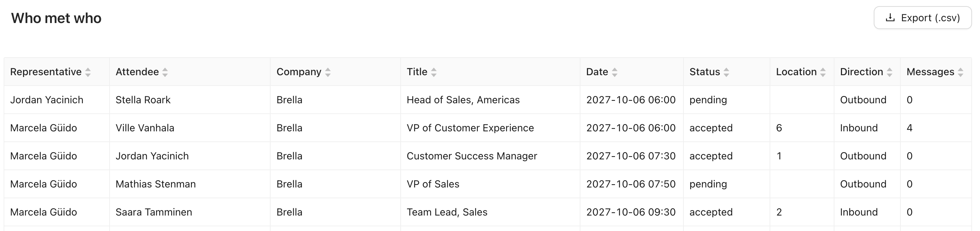
Task: Click the Representative column header label
Action: tap(46, 72)
